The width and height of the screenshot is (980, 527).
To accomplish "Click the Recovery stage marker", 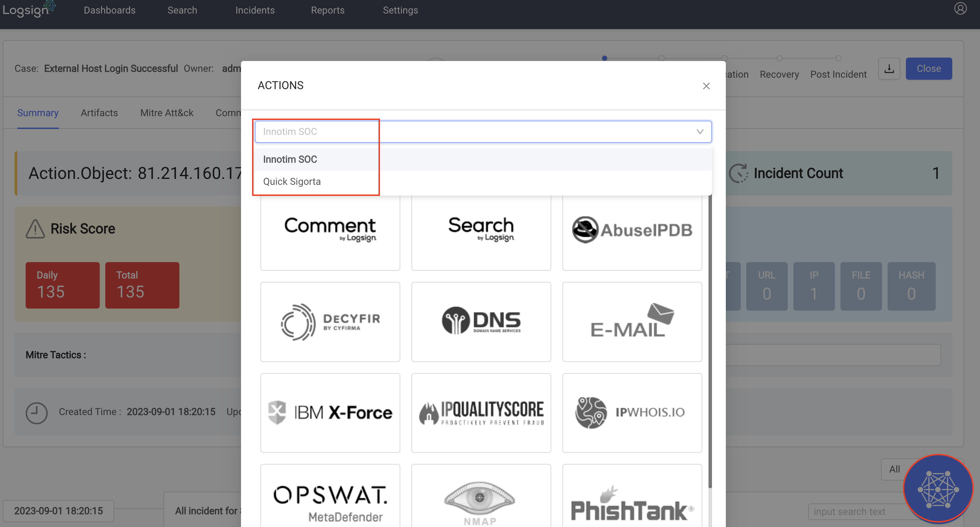I will [x=779, y=59].
